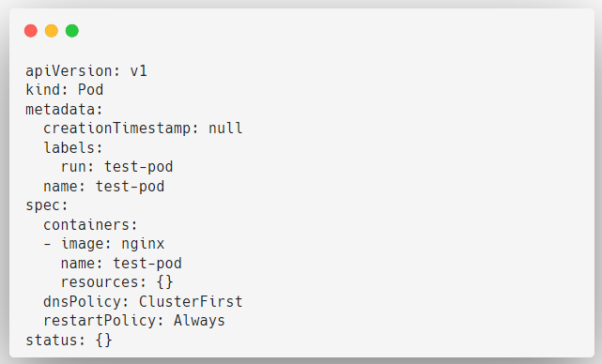Click the labels: key
Screen dimensions: 602x364
pyautogui.click(x=73, y=147)
